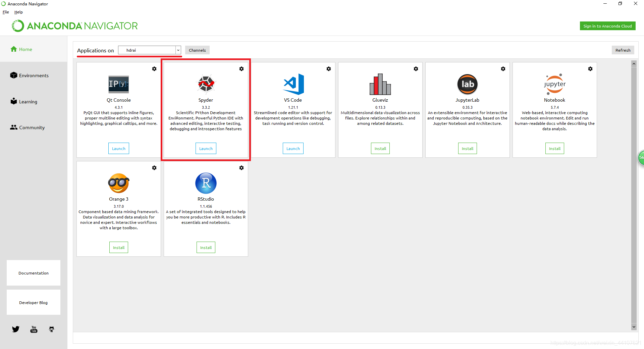Click the scrollbar down arrow
The width and height of the screenshot is (644, 349).
[x=634, y=327]
